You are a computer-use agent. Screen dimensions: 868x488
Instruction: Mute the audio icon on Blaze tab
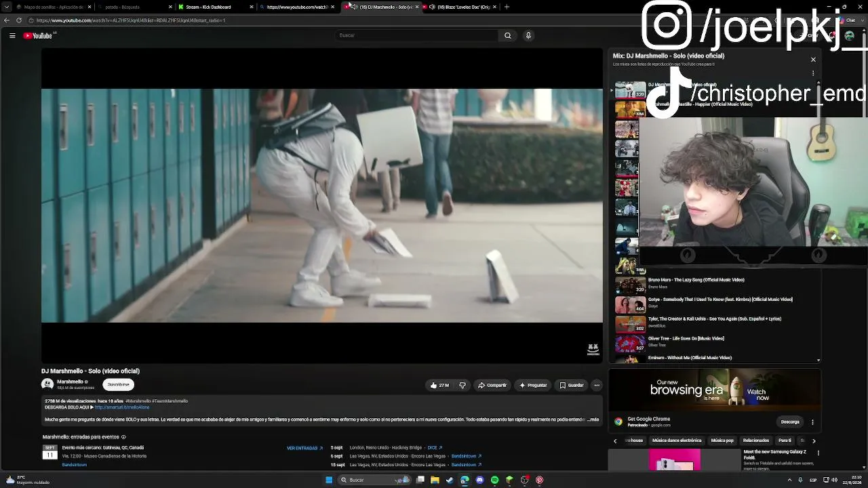(432, 7)
